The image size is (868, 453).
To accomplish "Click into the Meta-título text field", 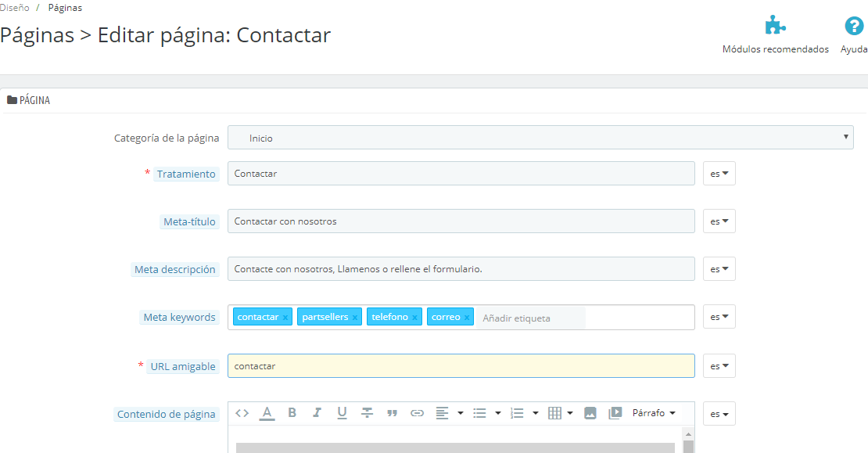I will 461,221.
